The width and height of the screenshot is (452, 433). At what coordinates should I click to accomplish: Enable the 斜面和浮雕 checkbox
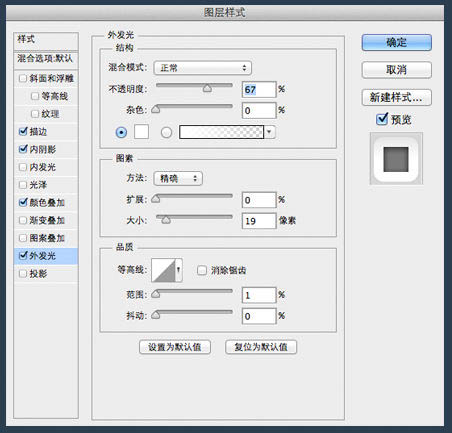click(23, 78)
